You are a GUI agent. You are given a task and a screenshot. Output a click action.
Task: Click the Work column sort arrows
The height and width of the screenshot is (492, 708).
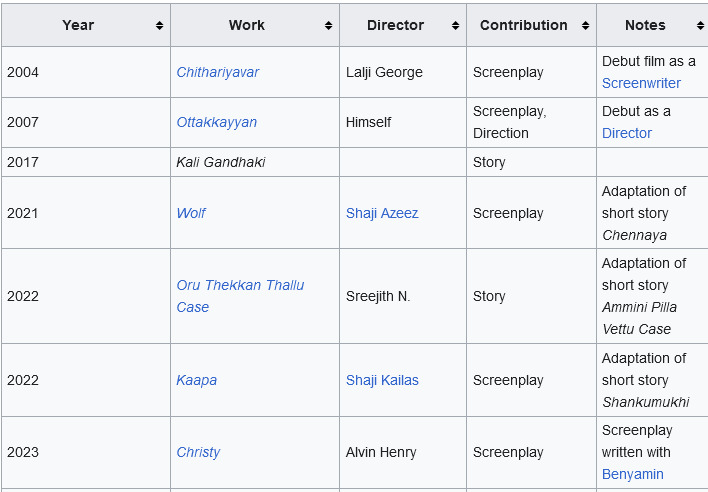point(328,26)
